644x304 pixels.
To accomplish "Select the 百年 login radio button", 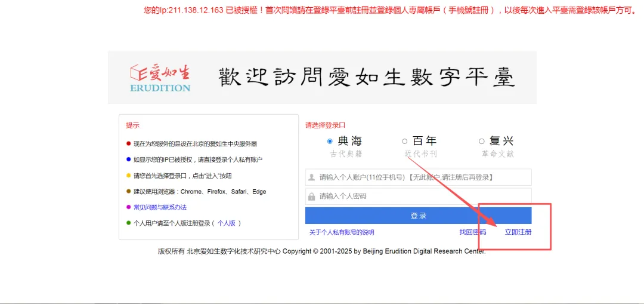I will (404, 142).
